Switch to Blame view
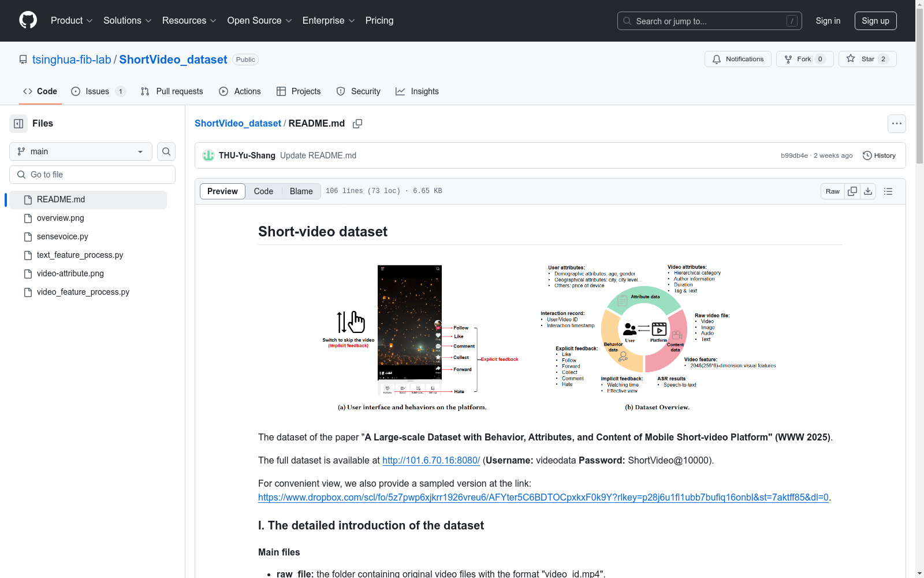924x578 pixels. [x=301, y=191]
